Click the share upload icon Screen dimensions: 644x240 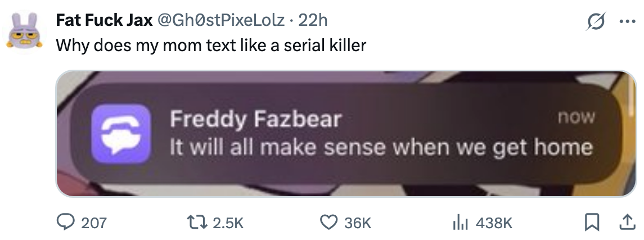point(624,223)
